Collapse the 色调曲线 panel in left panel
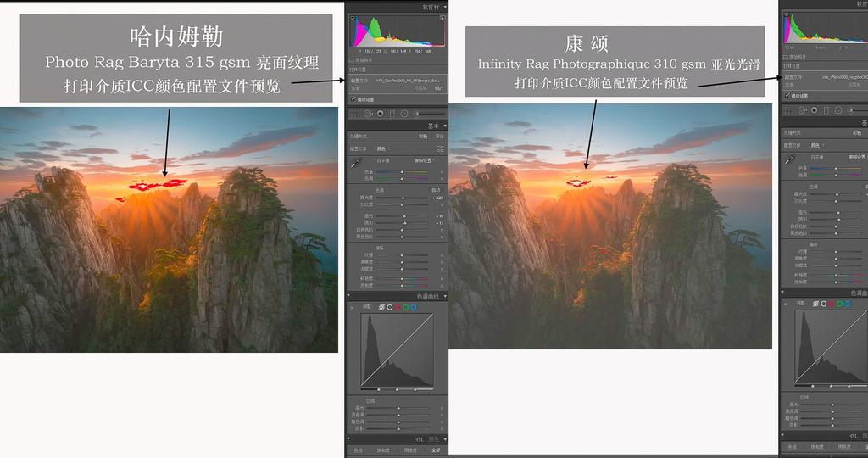The image size is (868, 458). click(445, 297)
